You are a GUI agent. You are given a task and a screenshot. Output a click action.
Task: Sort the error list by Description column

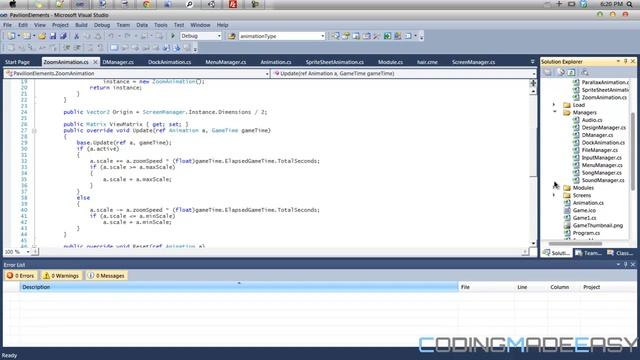[x=239, y=287]
